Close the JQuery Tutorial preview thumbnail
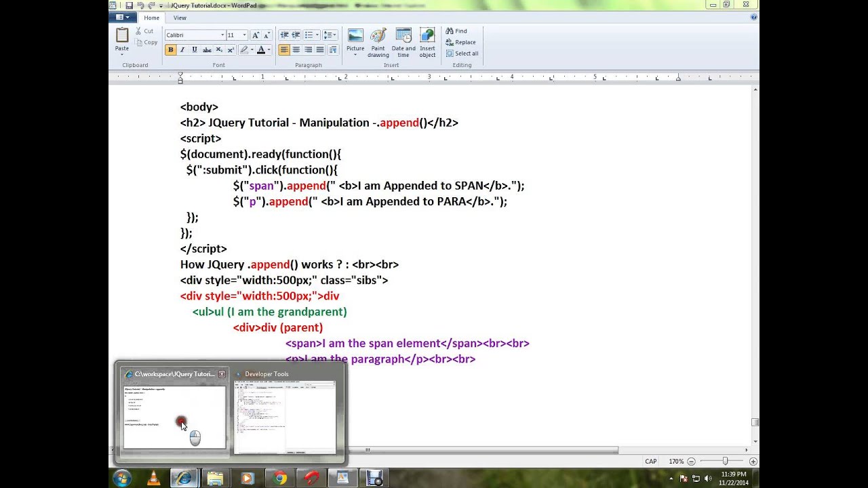Viewport: 868px width, 488px height. pyautogui.click(x=222, y=374)
